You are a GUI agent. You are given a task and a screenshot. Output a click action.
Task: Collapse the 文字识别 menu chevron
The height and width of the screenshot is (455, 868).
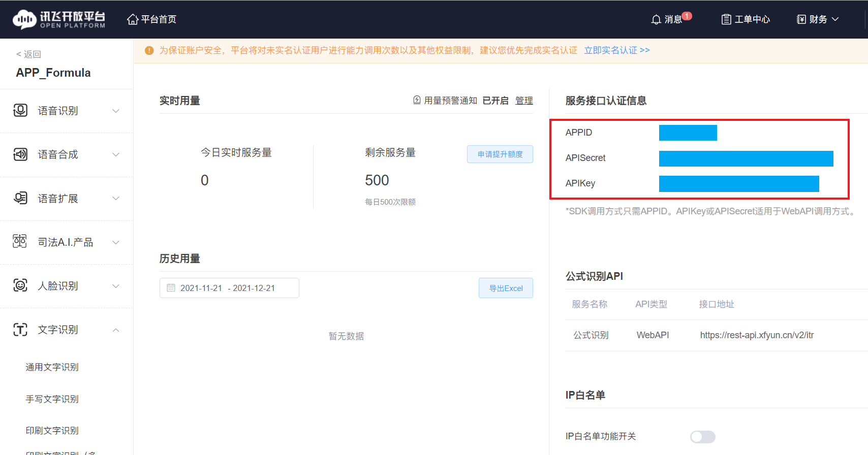pos(116,330)
